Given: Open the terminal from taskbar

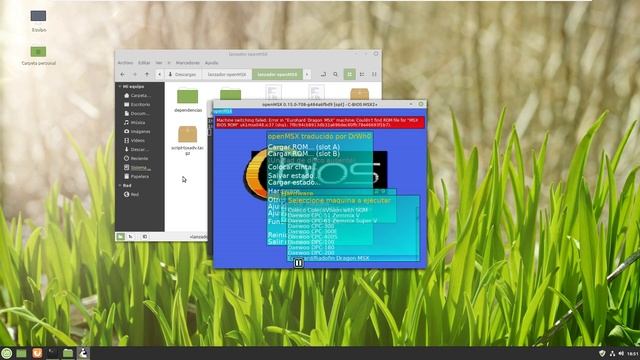Looking at the screenshot, I should coord(53,353).
